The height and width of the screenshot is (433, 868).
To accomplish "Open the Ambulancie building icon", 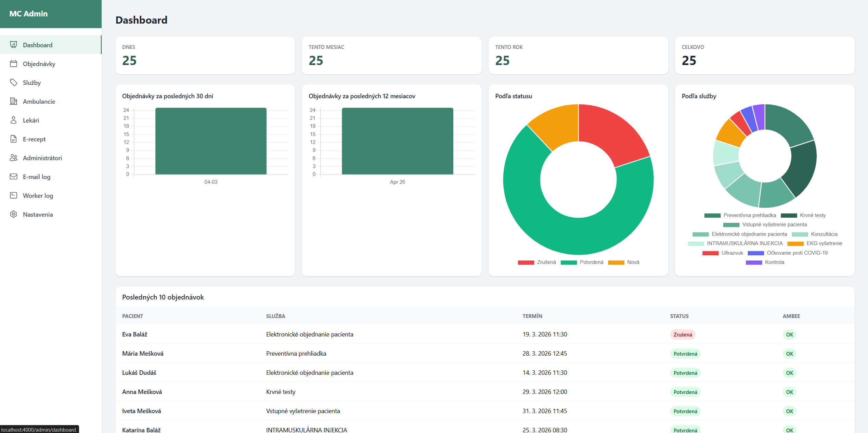I will 14,101.
